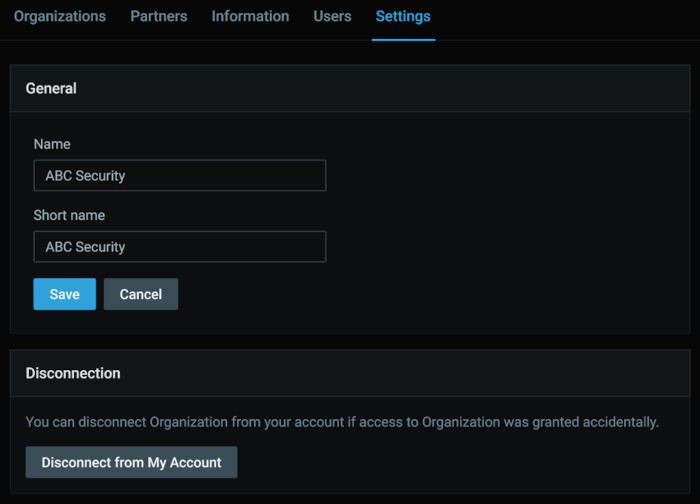Image resolution: width=700 pixels, height=504 pixels.
Task: Click the Short name field label
Action: pos(69,215)
